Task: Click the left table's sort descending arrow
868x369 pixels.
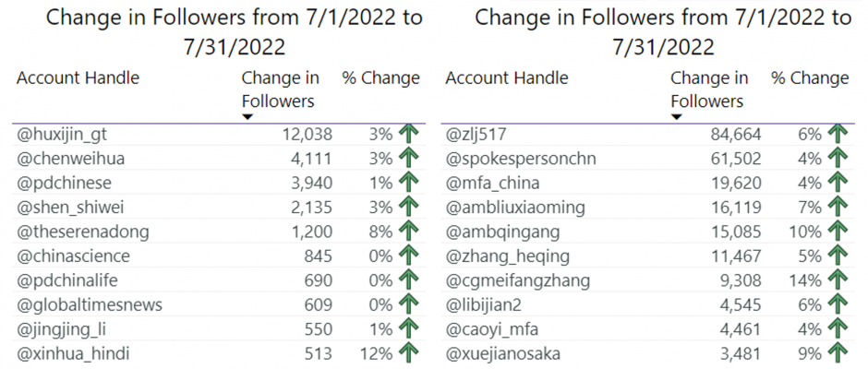Action: tap(247, 117)
